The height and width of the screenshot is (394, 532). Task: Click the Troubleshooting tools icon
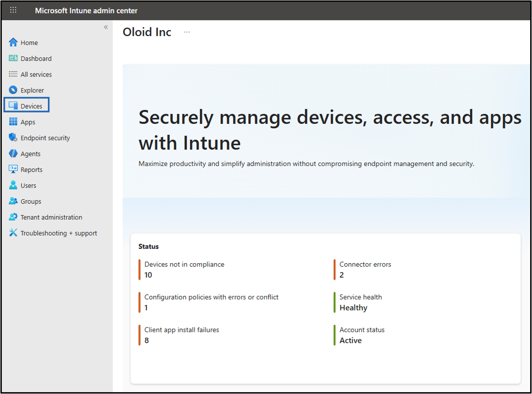(13, 233)
